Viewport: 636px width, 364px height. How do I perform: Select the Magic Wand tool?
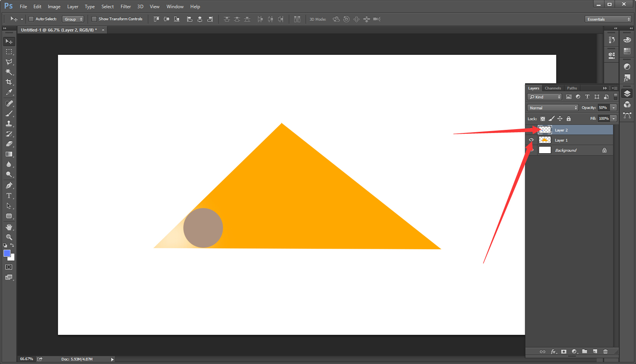tap(9, 72)
